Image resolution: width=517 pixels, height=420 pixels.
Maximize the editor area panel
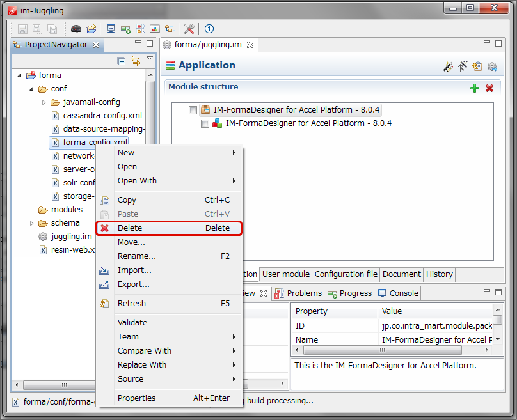(498, 43)
